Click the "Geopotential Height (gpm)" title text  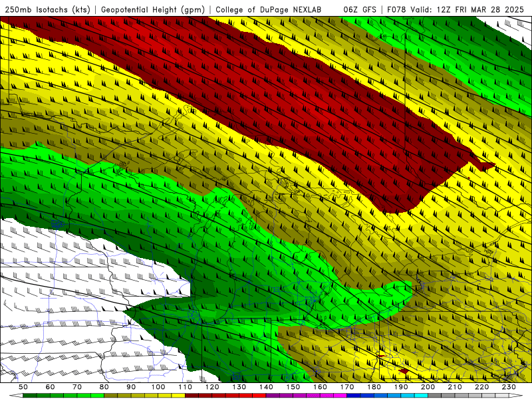click(x=153, y=10)
